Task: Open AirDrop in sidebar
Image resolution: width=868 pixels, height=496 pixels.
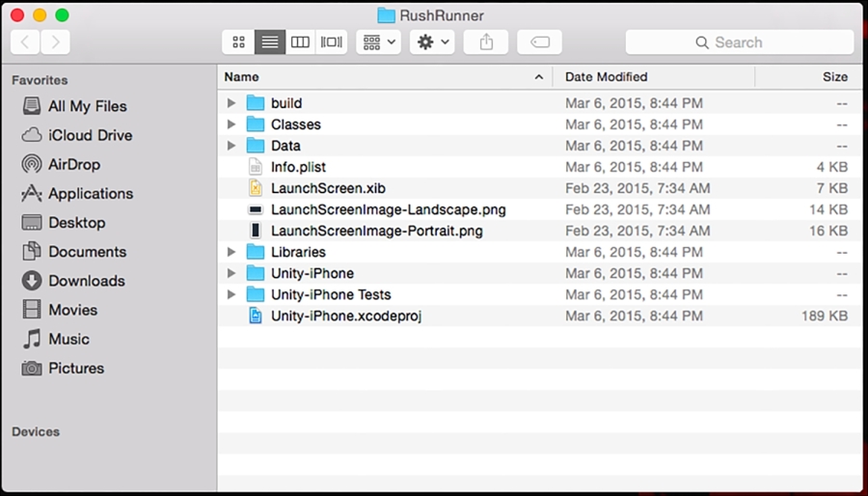Action: coord(62,164)
